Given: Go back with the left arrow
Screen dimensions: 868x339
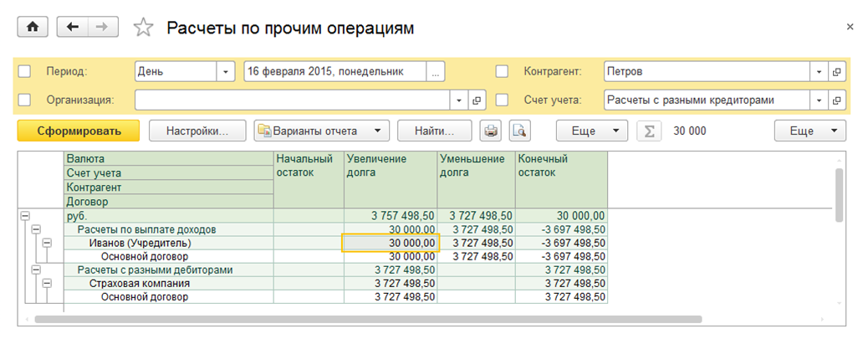Looking at the screenshot, I should click(x=72, y=27).
